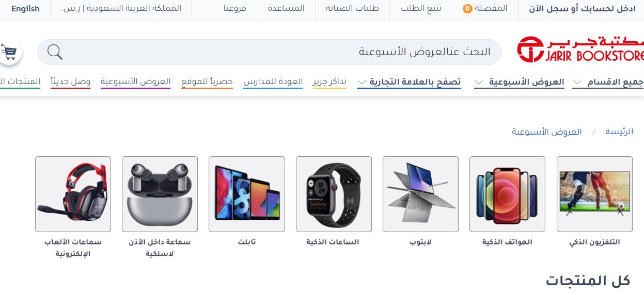This screenshot has height=295, width=644.
Task: Open wireless in-ear earbuds category image
Action: point(160,194)
